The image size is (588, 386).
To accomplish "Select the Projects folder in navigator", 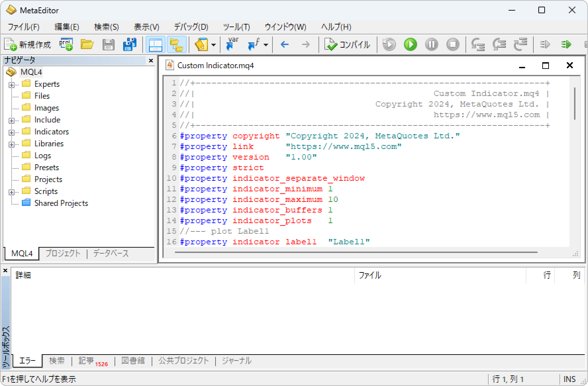I will 48,179.
